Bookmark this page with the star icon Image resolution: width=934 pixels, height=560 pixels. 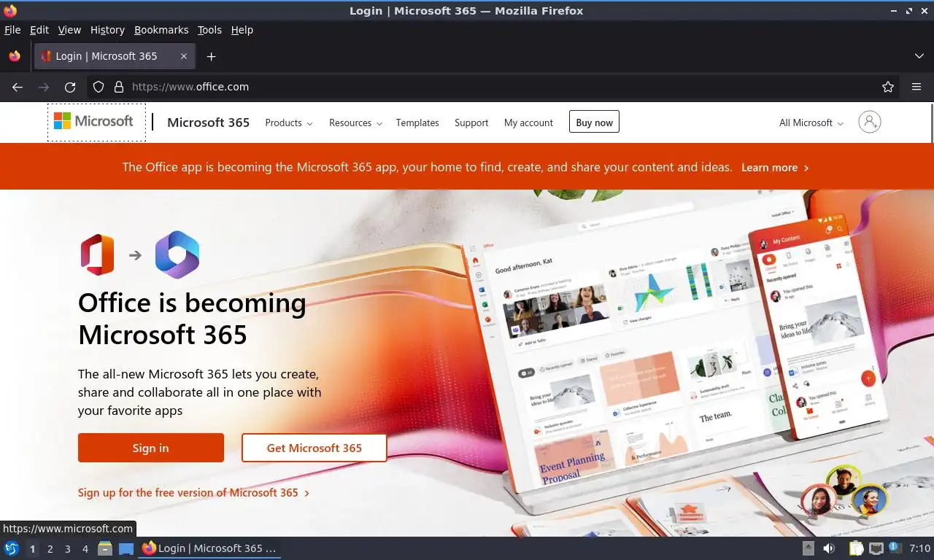point(888,87)
